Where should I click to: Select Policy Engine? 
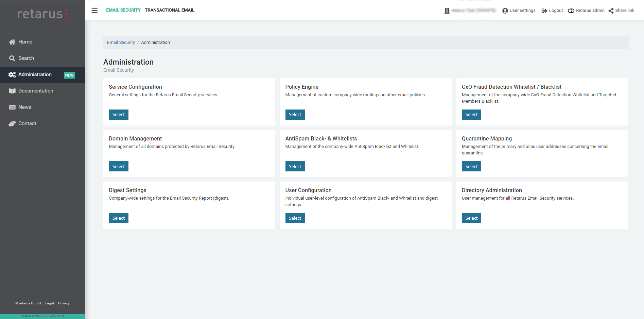point(295,115)
